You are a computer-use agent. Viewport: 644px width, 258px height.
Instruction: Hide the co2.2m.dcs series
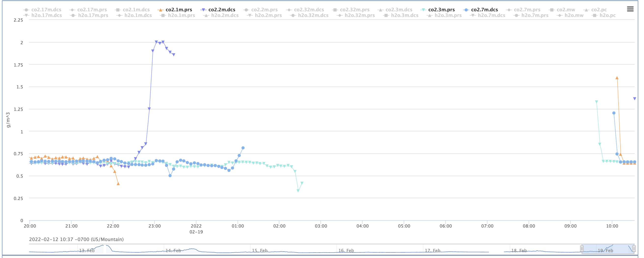[222, 10]
